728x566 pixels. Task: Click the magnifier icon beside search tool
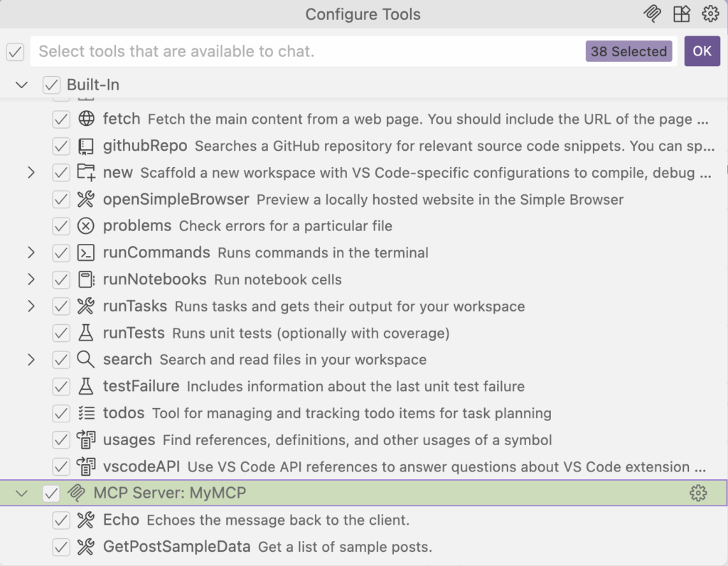click(85, 360)
